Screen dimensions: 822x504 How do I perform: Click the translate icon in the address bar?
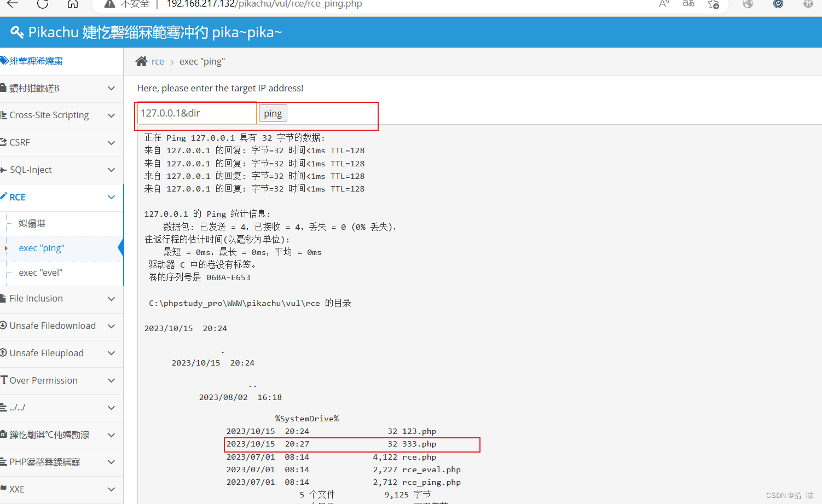[x=688, y=4]
